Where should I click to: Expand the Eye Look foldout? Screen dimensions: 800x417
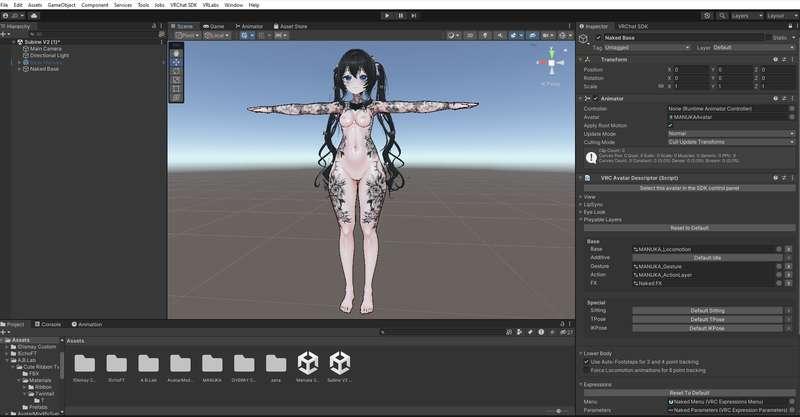pyautogui.click(x=581, y=212)
